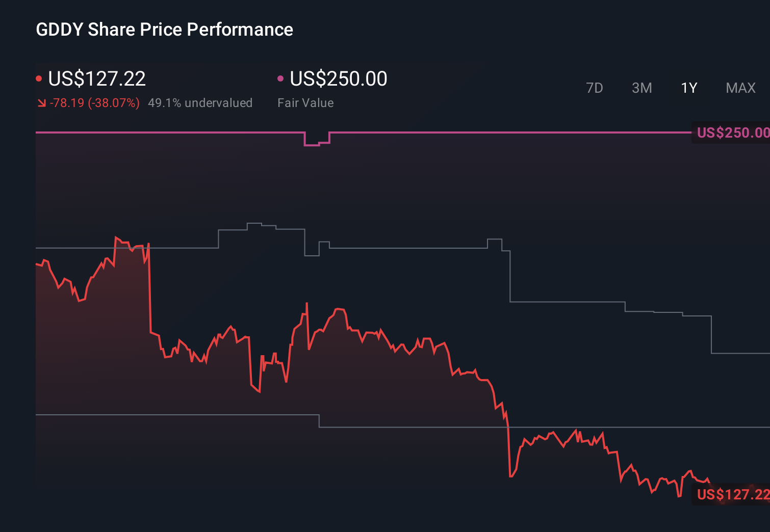Click the "49.1% undervalued" text
This screenshot has width=770, height=532.
click(x=200, y=103)
